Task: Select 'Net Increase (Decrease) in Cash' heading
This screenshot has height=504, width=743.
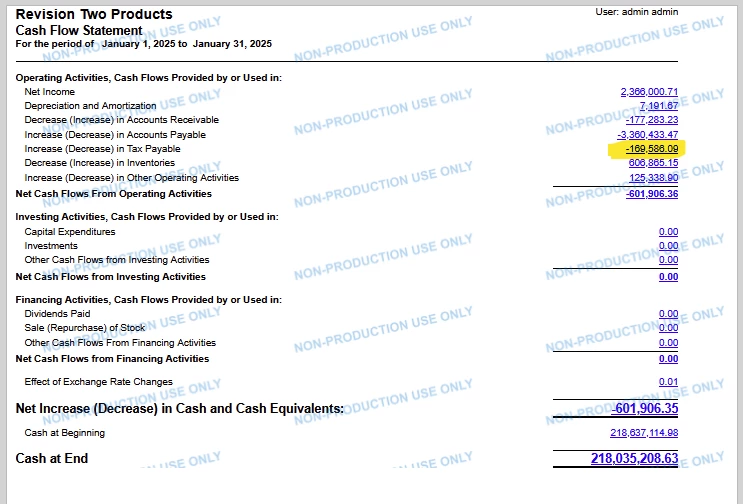Action: tap(180, 408)
